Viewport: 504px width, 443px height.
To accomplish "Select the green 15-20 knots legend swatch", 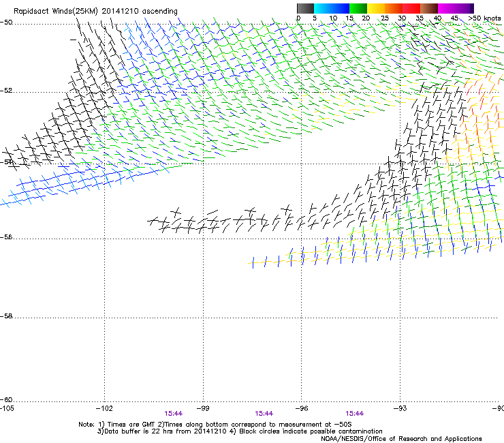I will point(358,8).
